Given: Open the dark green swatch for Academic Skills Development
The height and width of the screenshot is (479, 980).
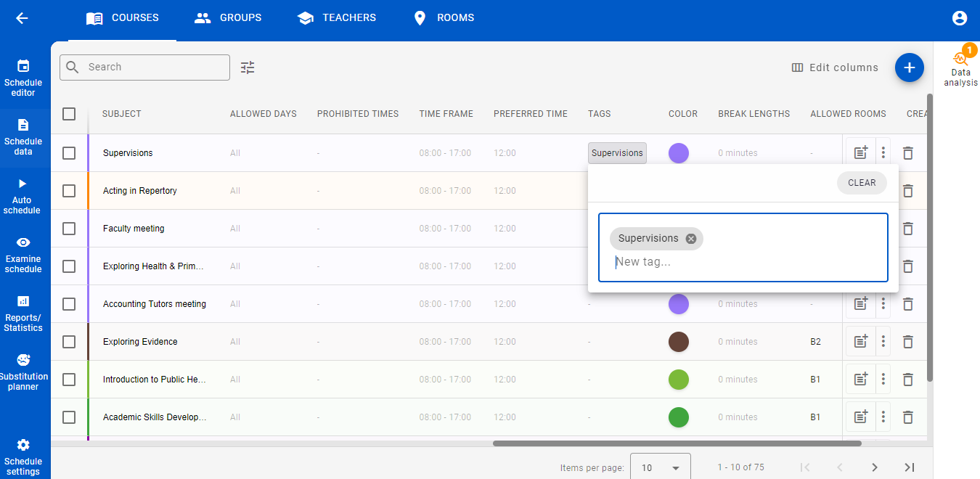Looking at the screenshot, I should tap(679, 417).
